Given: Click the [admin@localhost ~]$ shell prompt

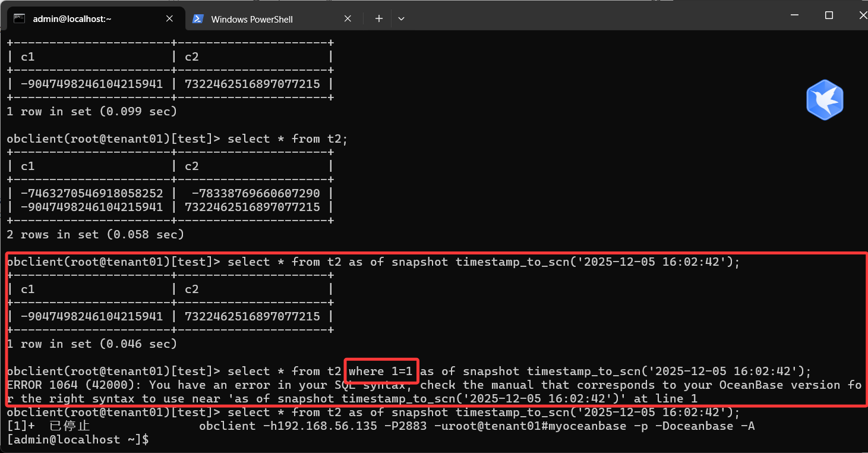Looking at the screenshot, I should click(x=77, y=440).
